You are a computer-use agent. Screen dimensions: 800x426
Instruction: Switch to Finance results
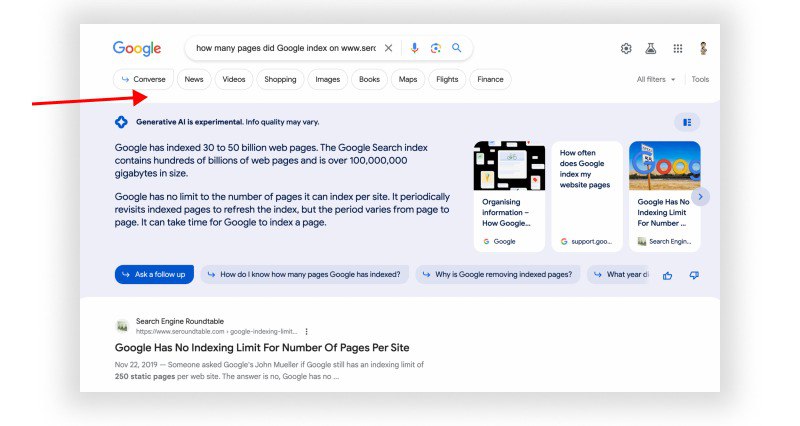coord(490,79)
